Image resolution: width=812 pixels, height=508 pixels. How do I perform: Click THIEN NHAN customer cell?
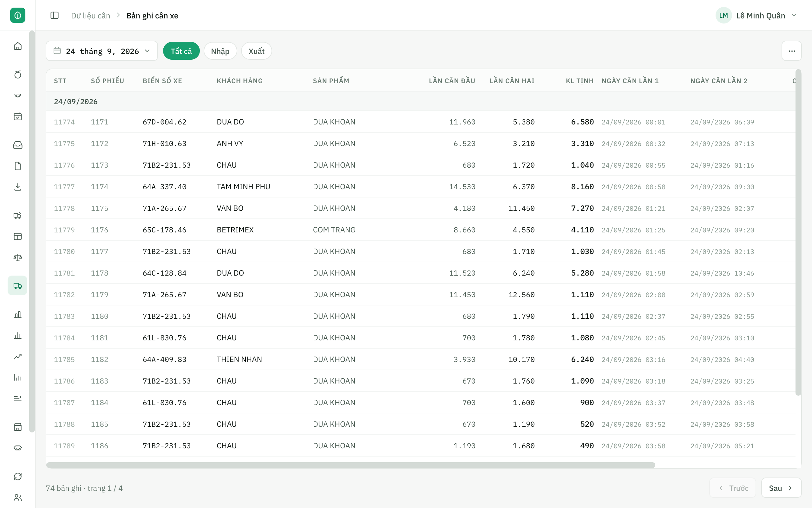click(x=239, y=359)
